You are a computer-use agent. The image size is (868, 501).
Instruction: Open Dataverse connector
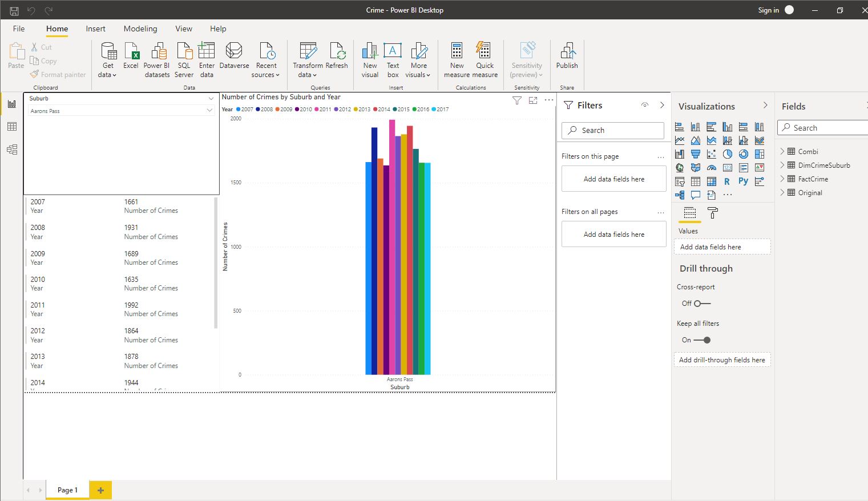[234, 56]
